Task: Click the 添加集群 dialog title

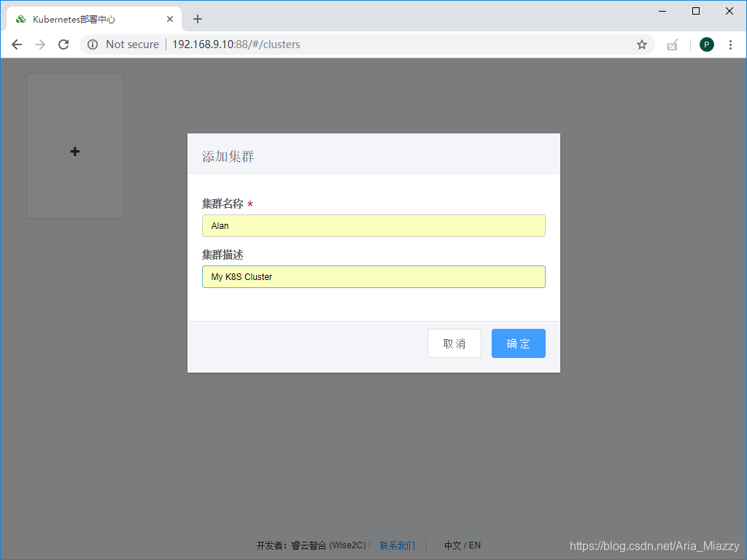Action: click(x=228, y=156)
